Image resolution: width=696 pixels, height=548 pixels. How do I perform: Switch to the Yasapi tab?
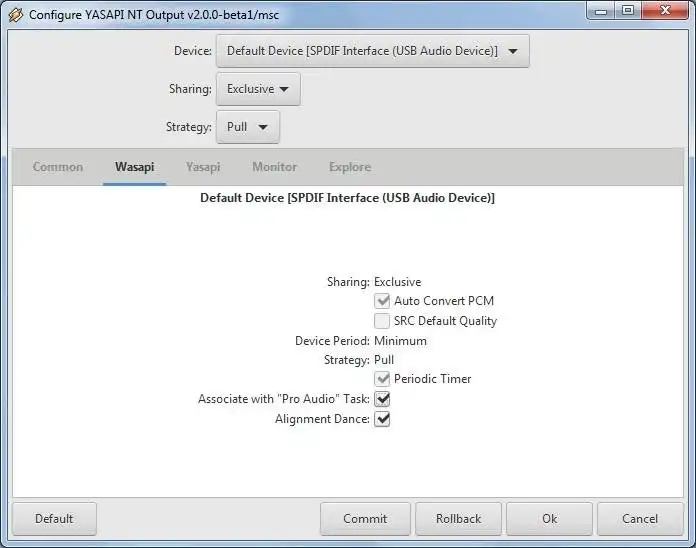coord(203,167)
